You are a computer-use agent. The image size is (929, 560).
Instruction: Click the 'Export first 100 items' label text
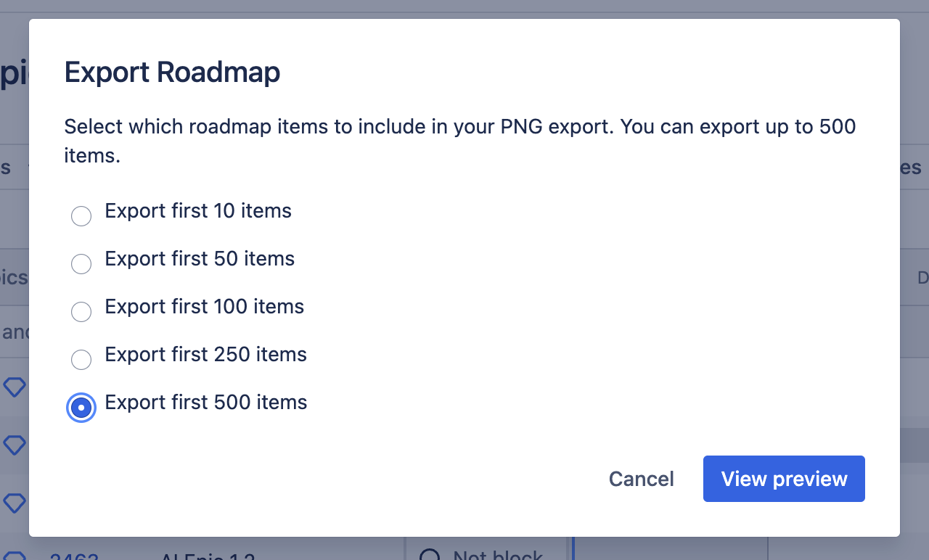[x=204, y=307]
